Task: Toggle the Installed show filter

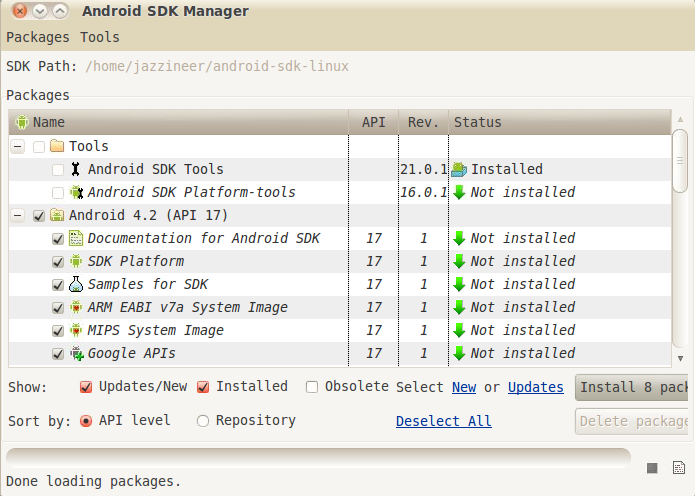Action: [203, 387]
